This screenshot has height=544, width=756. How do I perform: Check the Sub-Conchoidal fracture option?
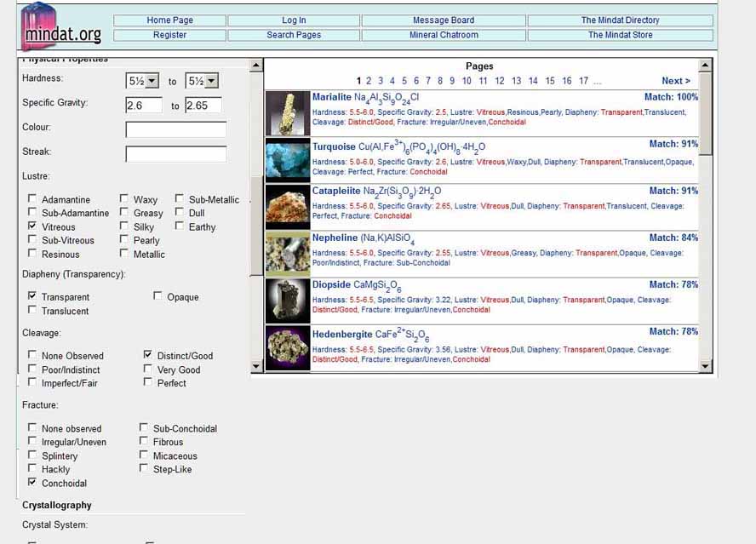145,428
